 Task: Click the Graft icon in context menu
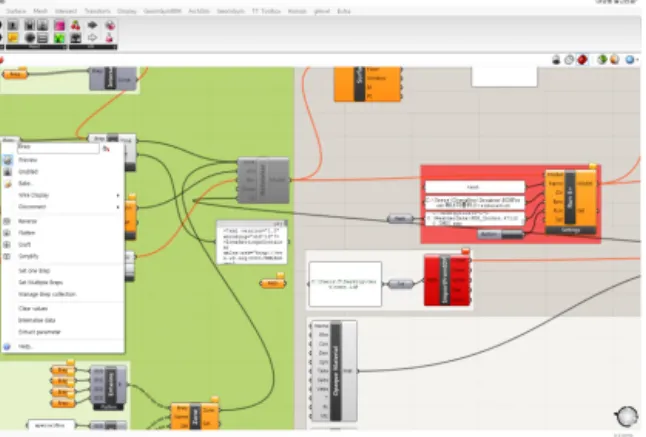click(x=7, y=245)
